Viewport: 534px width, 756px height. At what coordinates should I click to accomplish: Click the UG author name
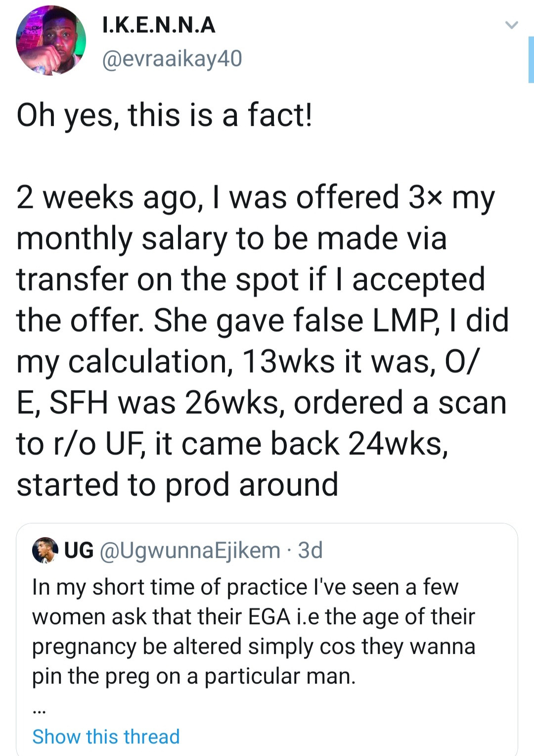point(79,550)
